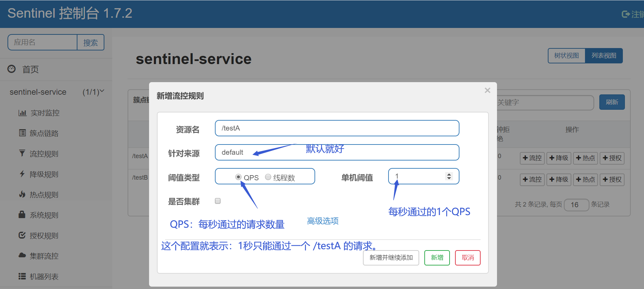644x289 pixels.
Task: Focus the 关键字 keyword field
Action: pos(545,102)
